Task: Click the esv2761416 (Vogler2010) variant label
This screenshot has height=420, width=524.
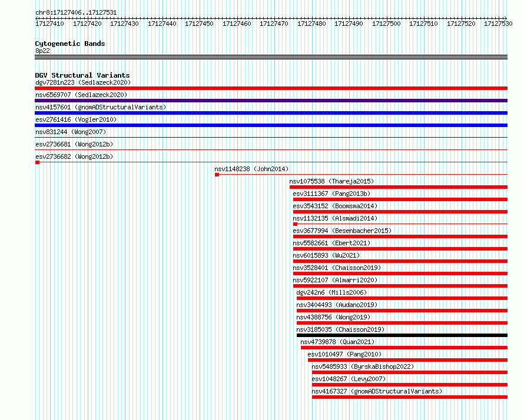Action: [x=76, y=119]
